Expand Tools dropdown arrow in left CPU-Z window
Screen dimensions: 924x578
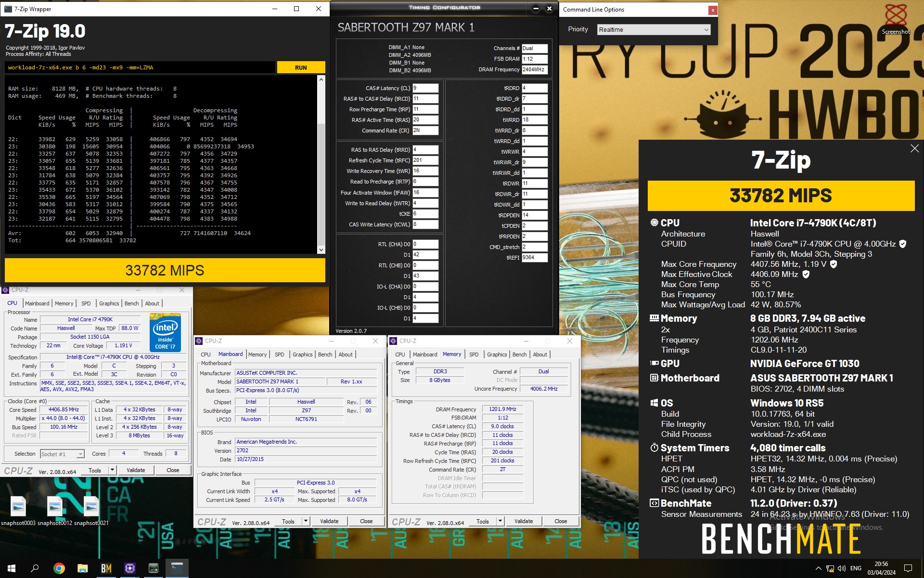[x=112, y=470]
